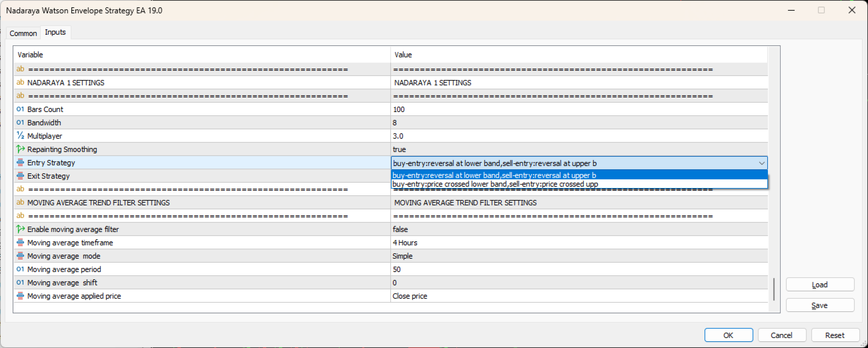Open the Simple moving average mode value
868x348 pixels.
(579, 256)
